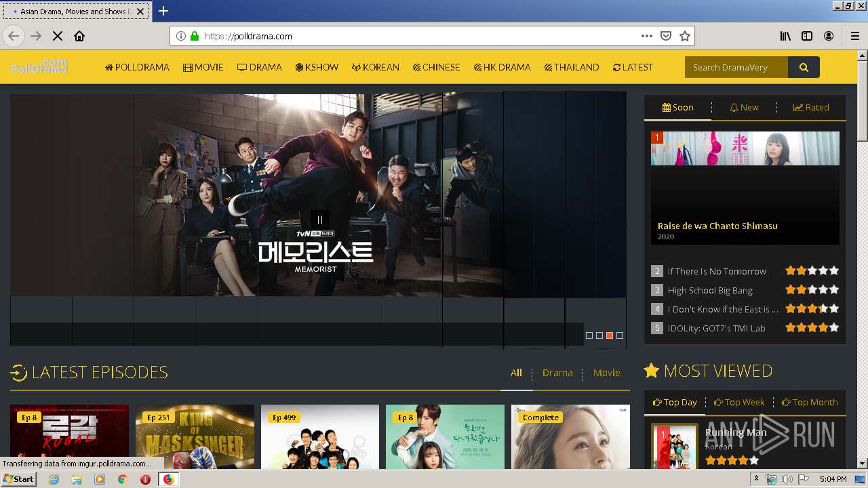Filter latest episodes by All

tap(516, 373)
